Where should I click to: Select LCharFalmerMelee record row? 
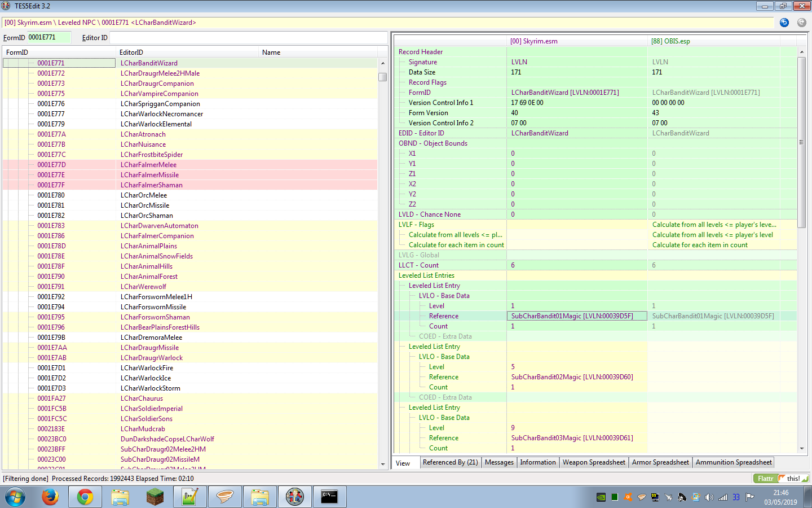[190, 165]
